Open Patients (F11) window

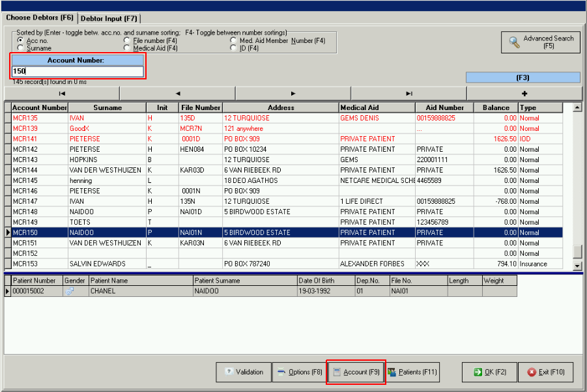point(412,372)
